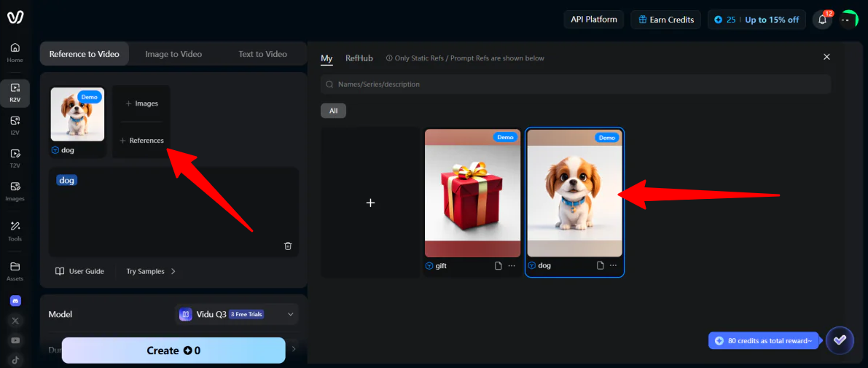The height and width of the screenshot is (368, 868).
Task: Open the I2V sidebar section
Action: (x=15, y=125)
